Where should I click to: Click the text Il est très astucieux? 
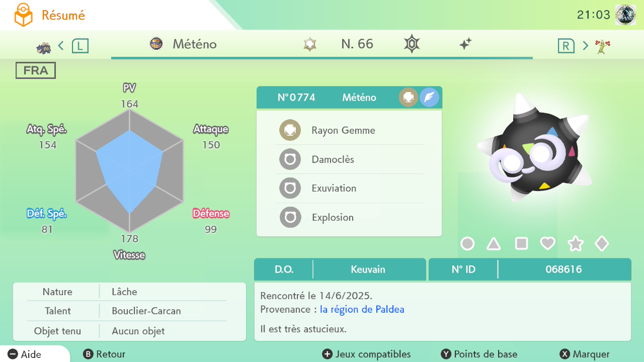click(303, 329)
